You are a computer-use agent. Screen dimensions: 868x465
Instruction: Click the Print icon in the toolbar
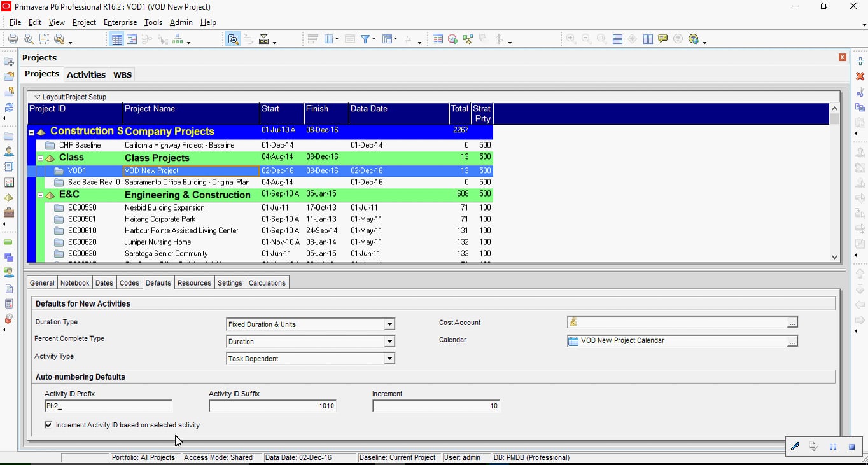tap(13, 39)
